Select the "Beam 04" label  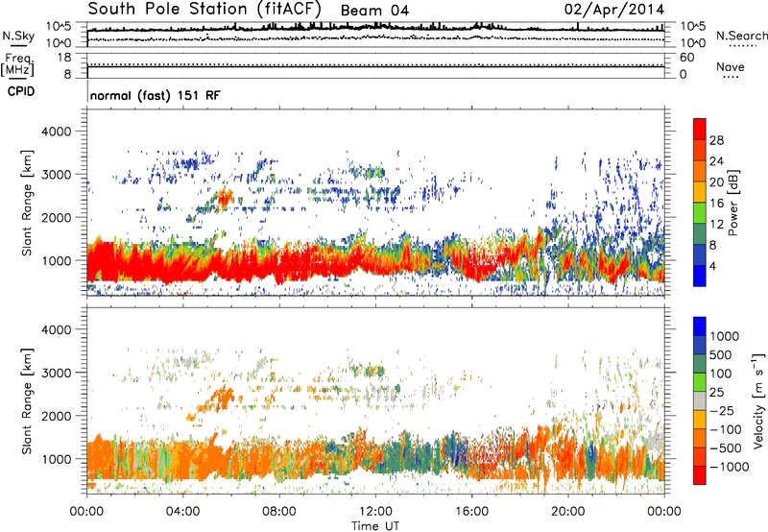tap(374, 11)
